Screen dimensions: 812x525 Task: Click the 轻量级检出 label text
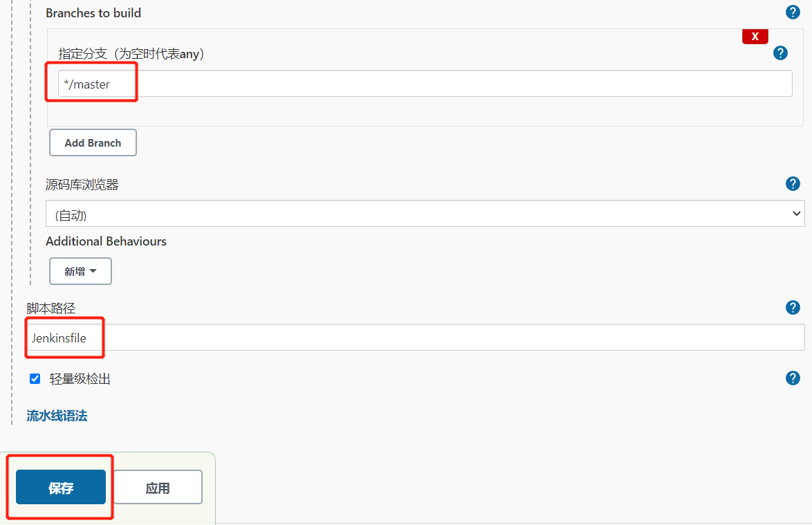80,379
